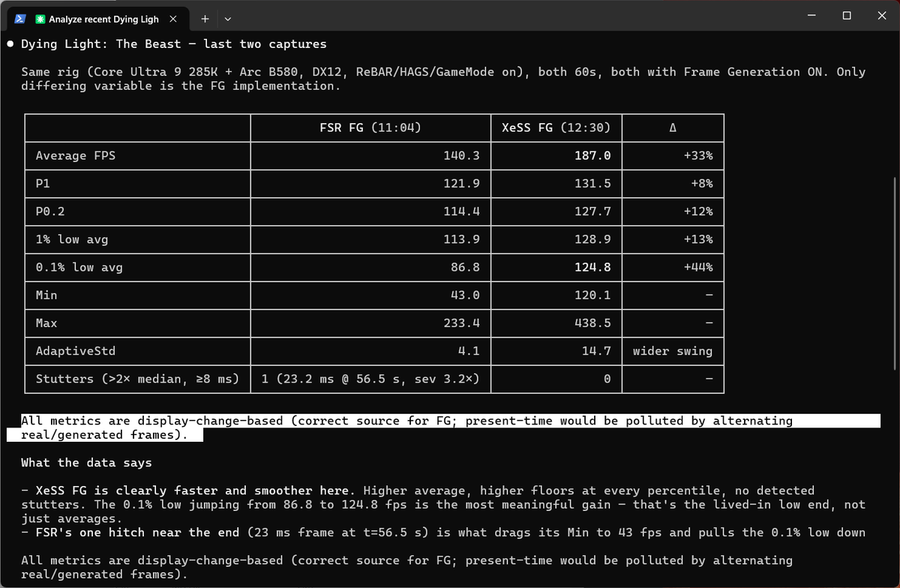Click the Max value 233.4
900x588 pixels.
coord(460,323)
